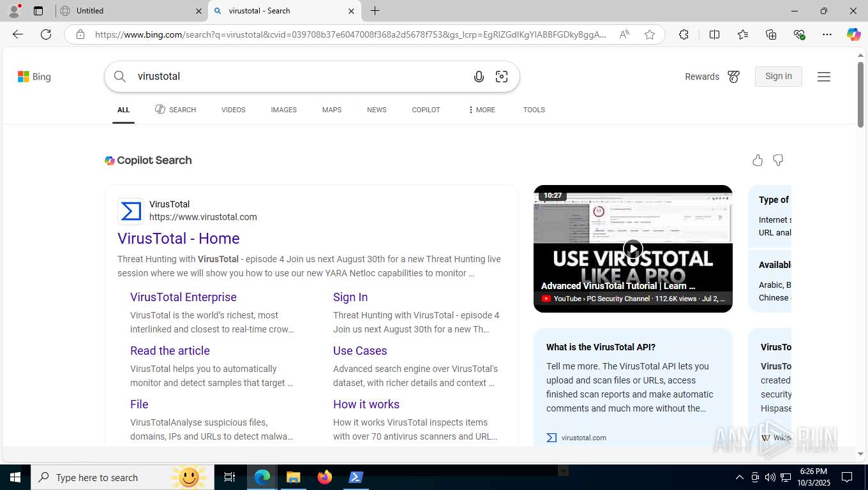The height and width of the screenshot is (490, 868).
Task: Click the VirusTotal site favicon
Action: point(131,211)
